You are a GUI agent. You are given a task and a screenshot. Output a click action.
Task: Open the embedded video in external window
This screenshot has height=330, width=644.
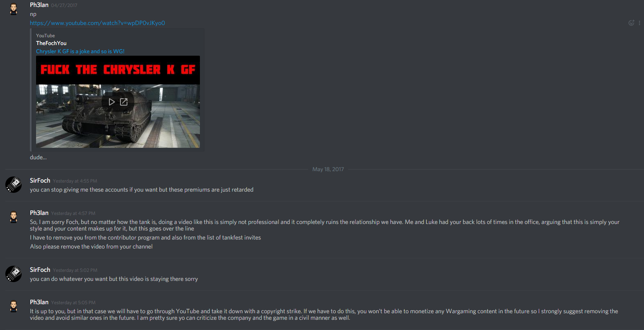click(124, 102)
